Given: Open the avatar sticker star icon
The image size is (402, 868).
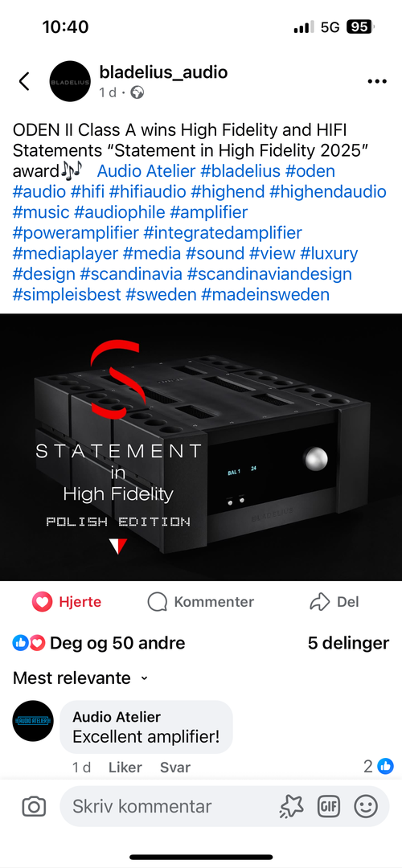Looking at the screenshot, I should point(291,806).
